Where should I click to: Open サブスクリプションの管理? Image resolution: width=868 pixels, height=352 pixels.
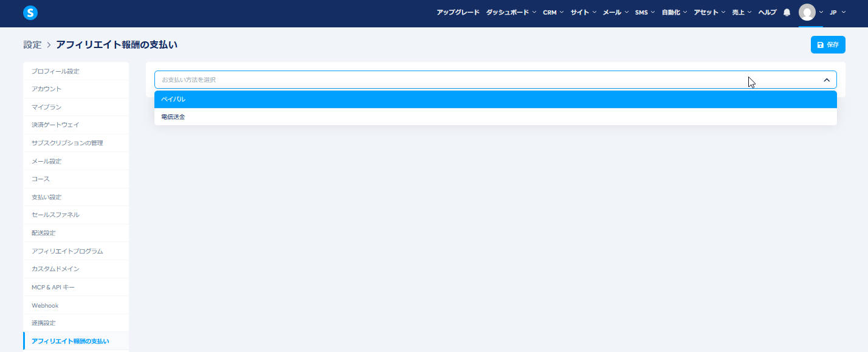tap(76, 143)
